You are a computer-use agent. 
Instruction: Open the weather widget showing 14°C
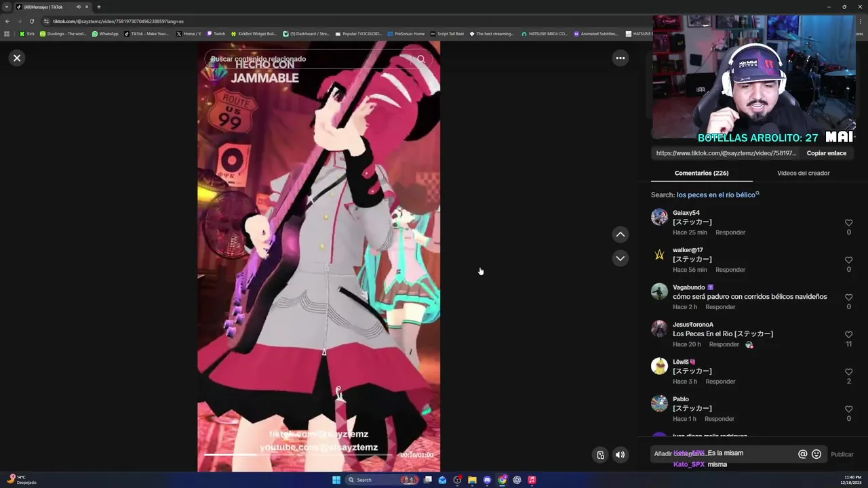pyautogui.click(x=20, y=479)
